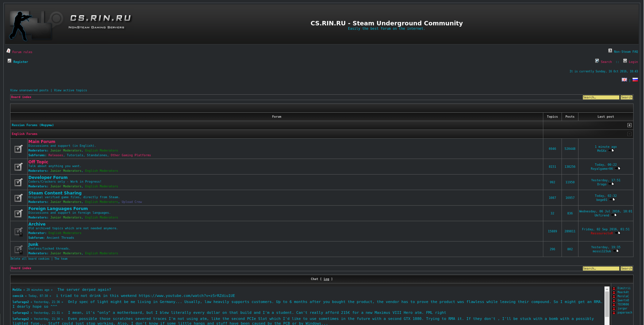Screen dimensions: 644x325
Task: Open the Standalones subforum
Action: click(97, 155)
